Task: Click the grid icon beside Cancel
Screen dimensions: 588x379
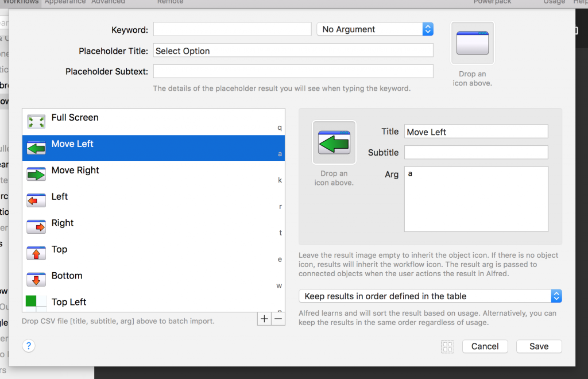Action: coord(447,346)
